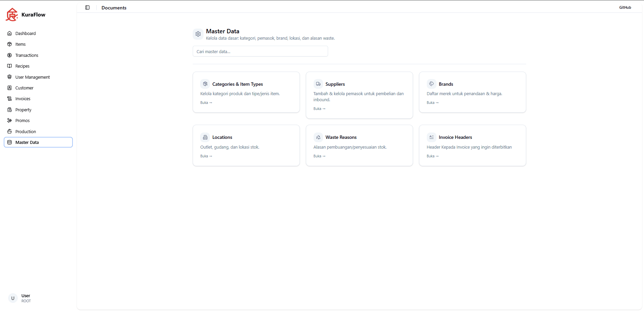644x312 pixels.
Task: Click the Brands tag icon
Action: click(431, 84)
